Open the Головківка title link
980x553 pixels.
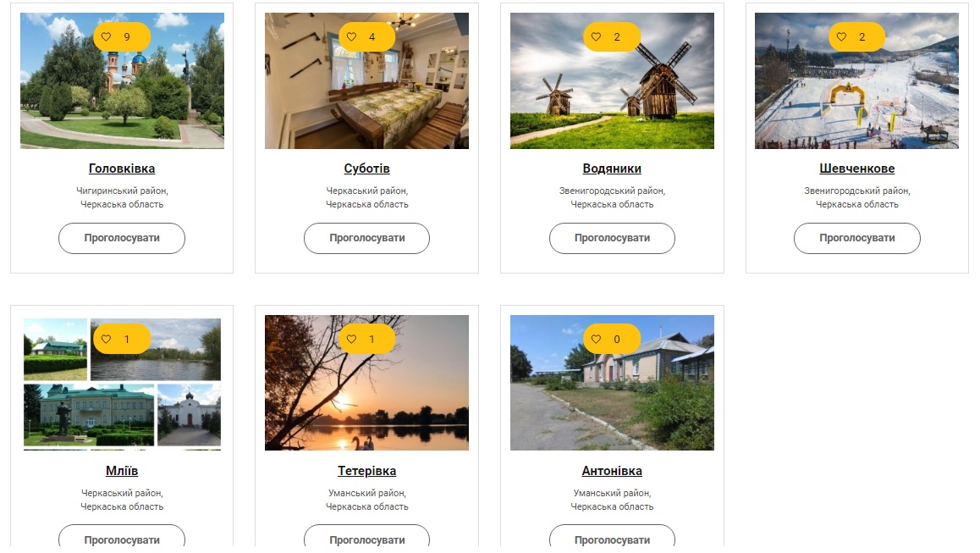[x=122, y=169]
